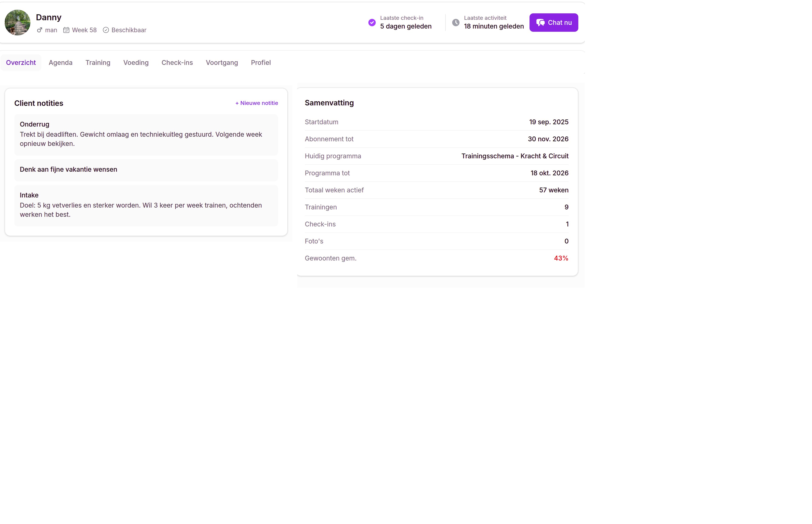Click the Beschikbaar status text
This screenshot has height=524, width=812.
[129, 30]
